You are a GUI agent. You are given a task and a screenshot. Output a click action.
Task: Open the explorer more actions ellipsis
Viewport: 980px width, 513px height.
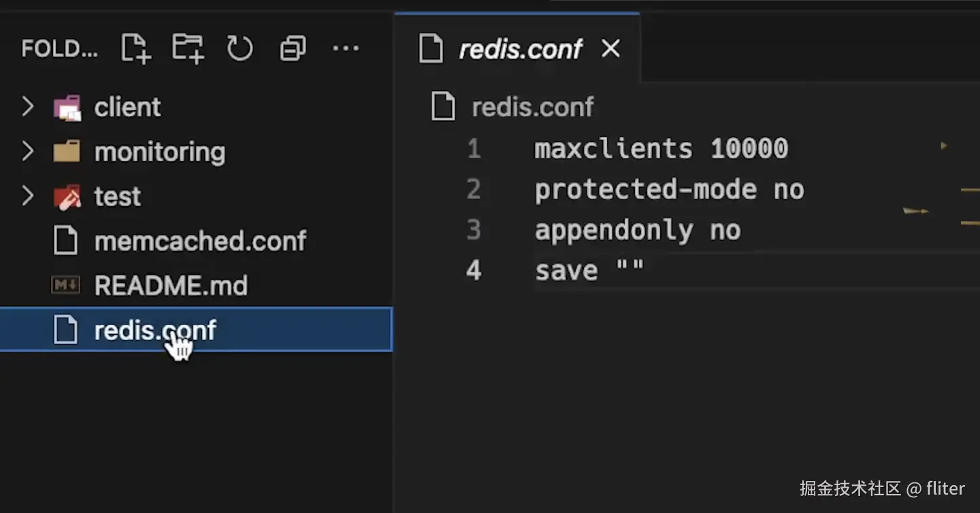(x=346, y=48)
